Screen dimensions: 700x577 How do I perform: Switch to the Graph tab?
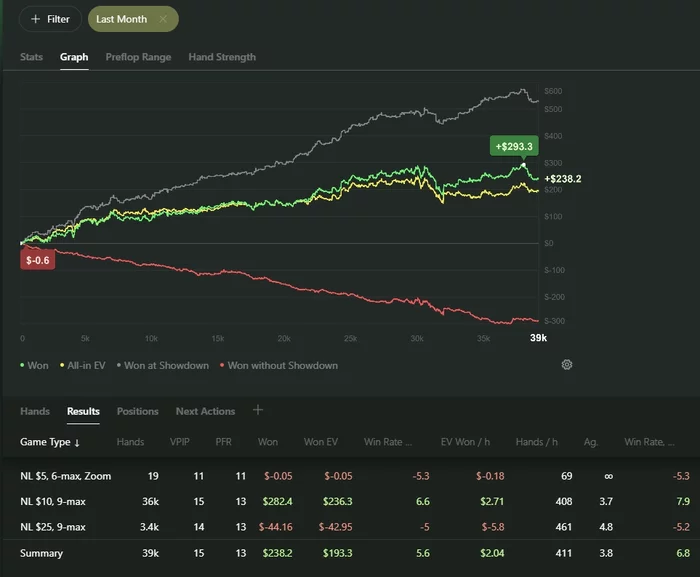[74, 57]
